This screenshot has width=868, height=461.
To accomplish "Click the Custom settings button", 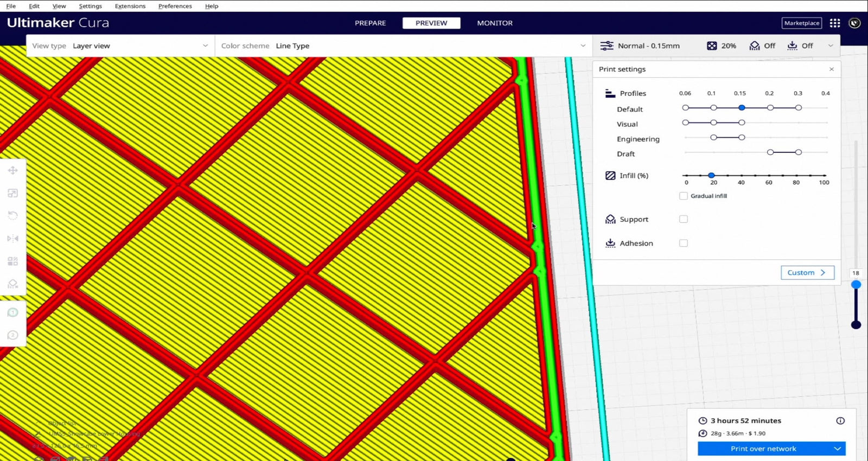I will pyautogui.click(x=807, y=273).
